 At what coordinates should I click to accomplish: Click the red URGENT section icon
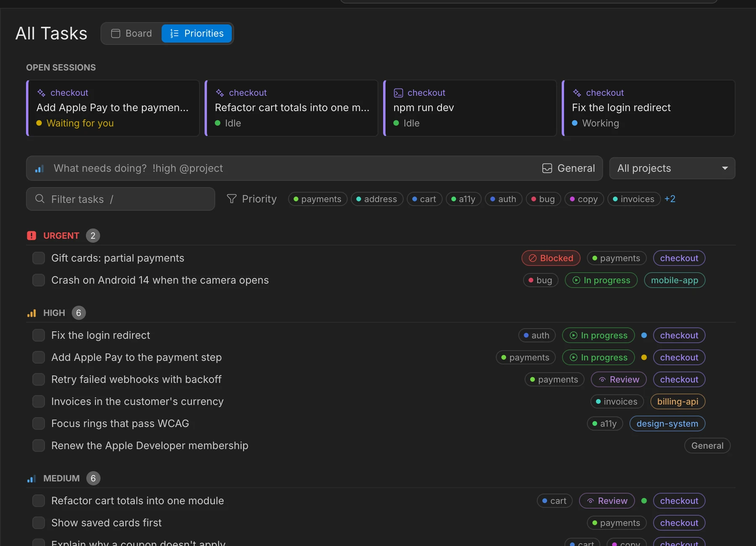point(31,236)
